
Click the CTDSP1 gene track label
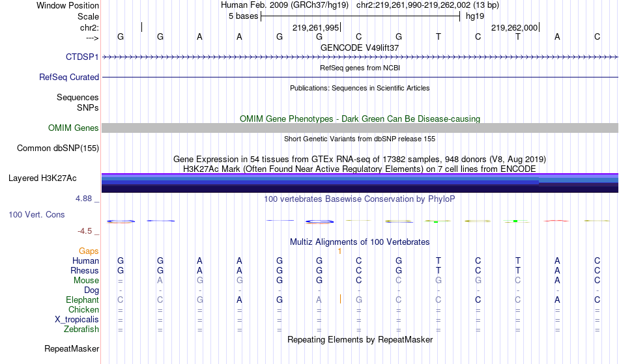pyautogui.click(x=82, y=57)
